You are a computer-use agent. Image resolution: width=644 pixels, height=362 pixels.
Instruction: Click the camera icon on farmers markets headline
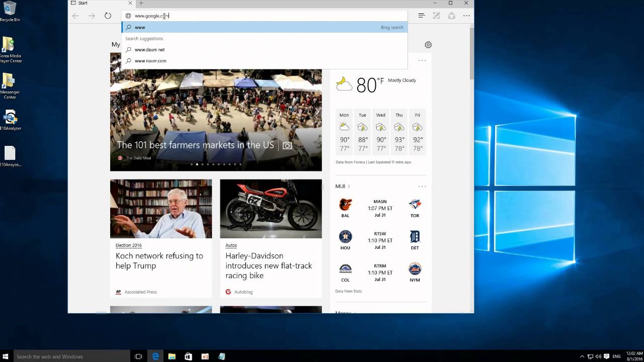pyautogui.click(x=287, y=145)
